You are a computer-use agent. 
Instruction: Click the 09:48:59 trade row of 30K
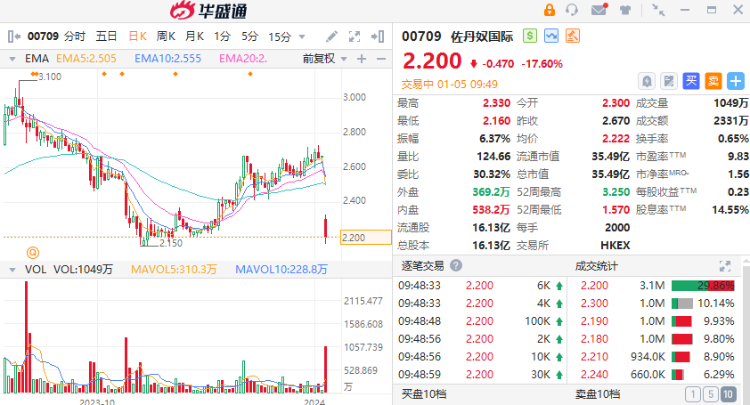point(480,374)
